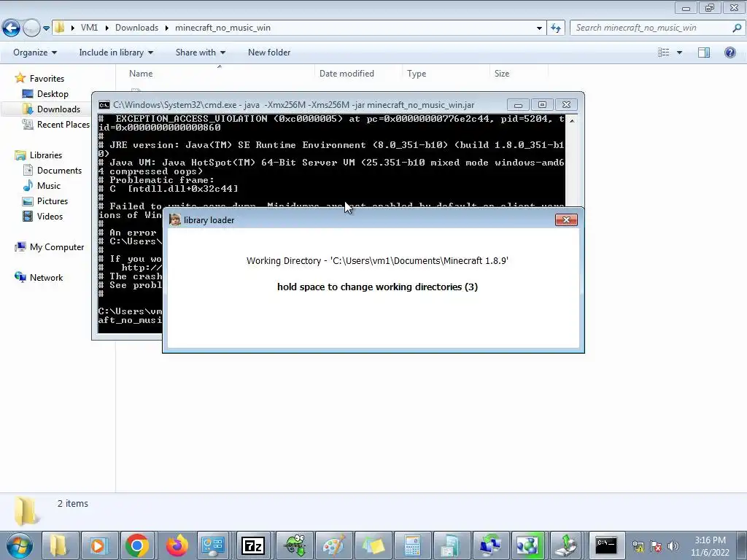Switch to the cmd taskbar window

pyautogui.click(x=606, y=545)
